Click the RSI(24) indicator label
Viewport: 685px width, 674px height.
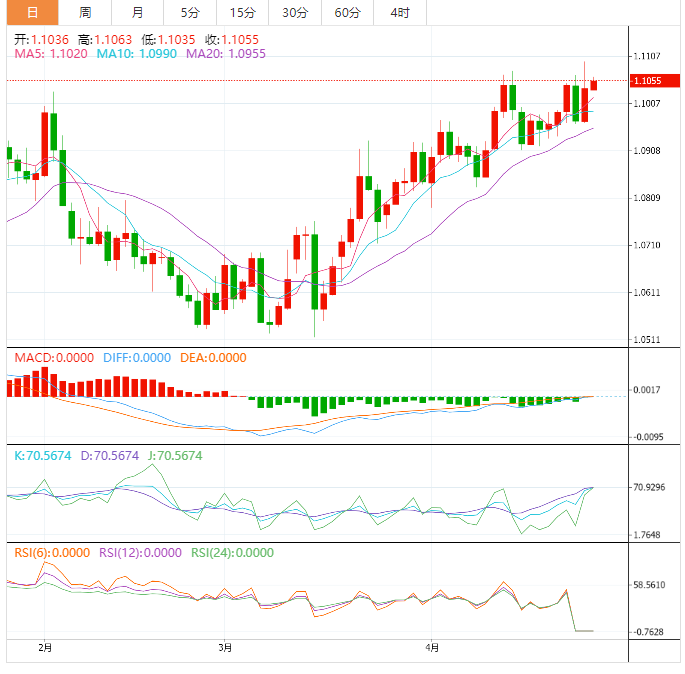coord(233,553)
